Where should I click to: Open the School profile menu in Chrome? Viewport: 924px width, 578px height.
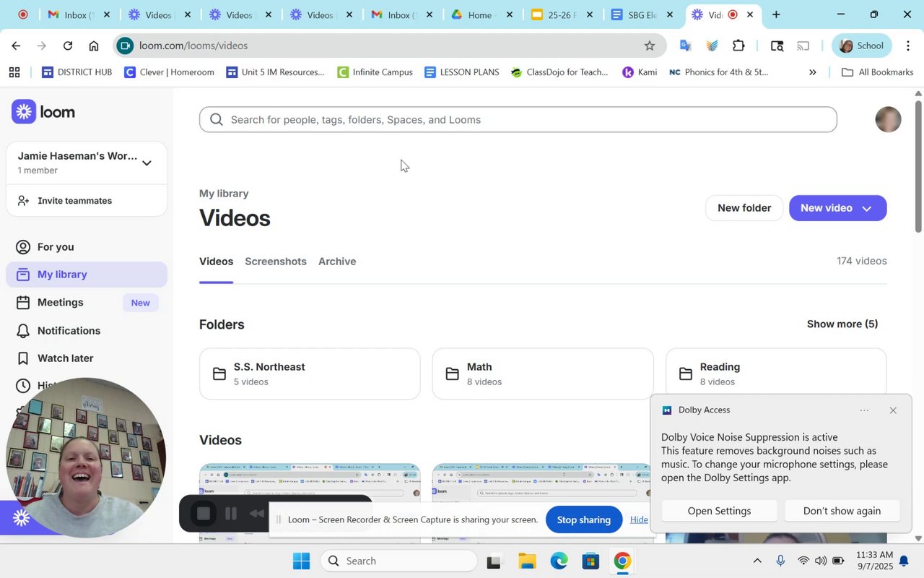click(x=861, y=46)
